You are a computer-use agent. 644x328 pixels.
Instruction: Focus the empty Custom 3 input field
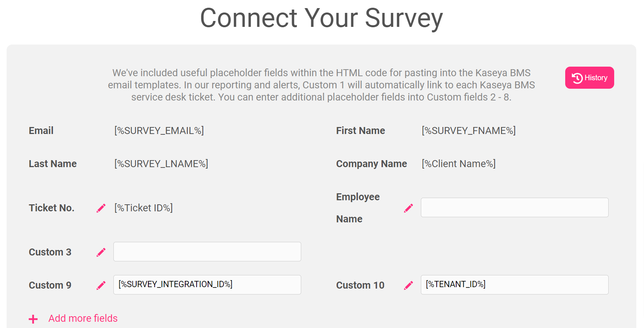[207, 252]
